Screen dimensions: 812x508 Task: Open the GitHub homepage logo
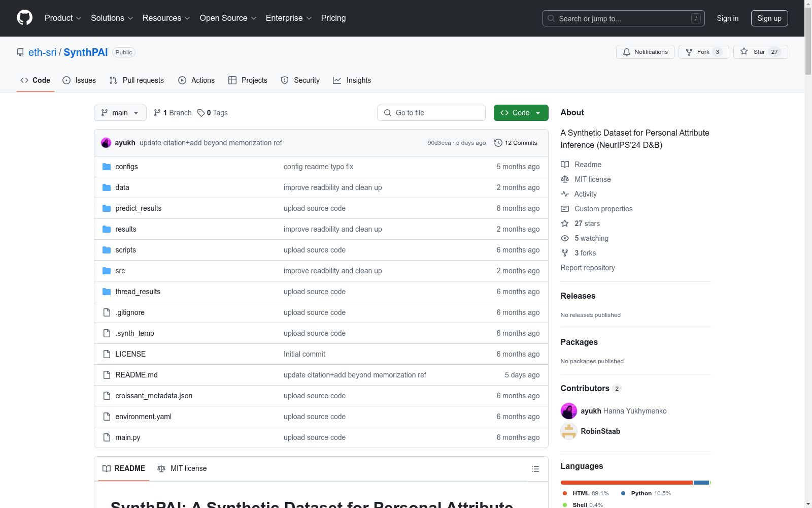tap(24, 18)
